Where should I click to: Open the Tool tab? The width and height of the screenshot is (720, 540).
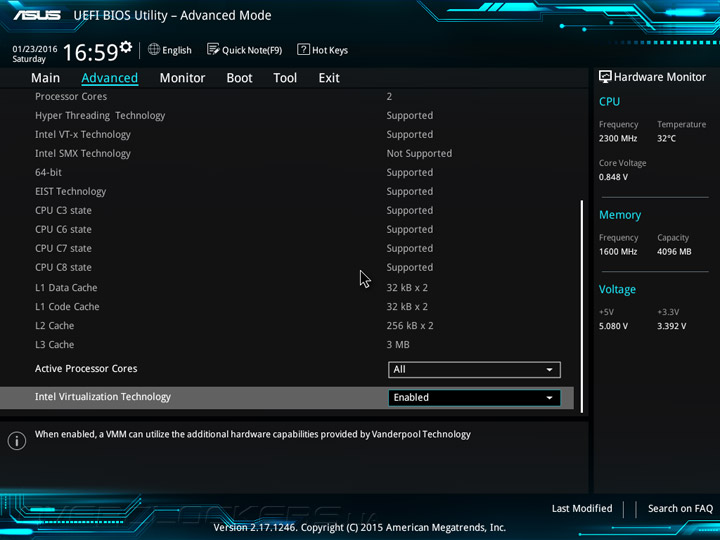point(285,78)
